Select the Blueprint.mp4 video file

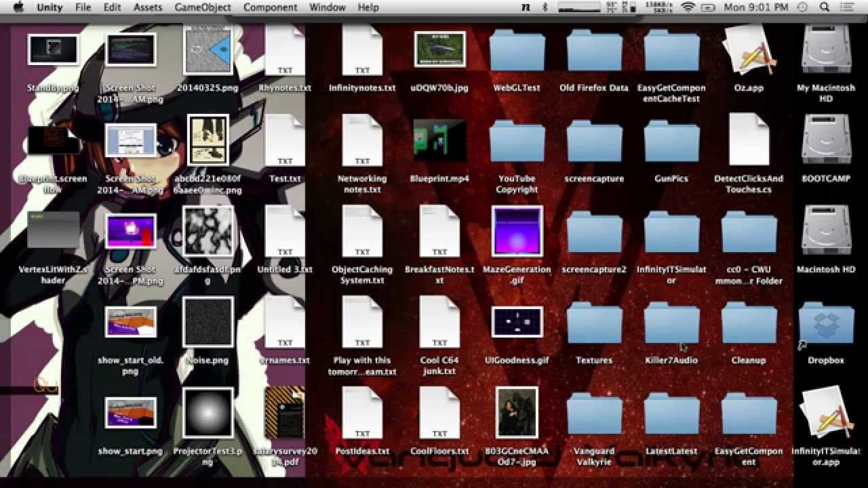pos(439,140)
